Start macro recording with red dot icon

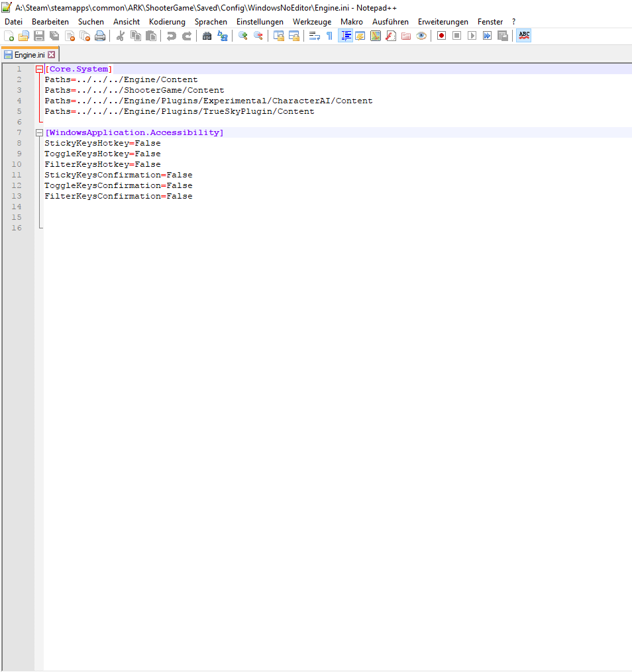pos(441,36)
